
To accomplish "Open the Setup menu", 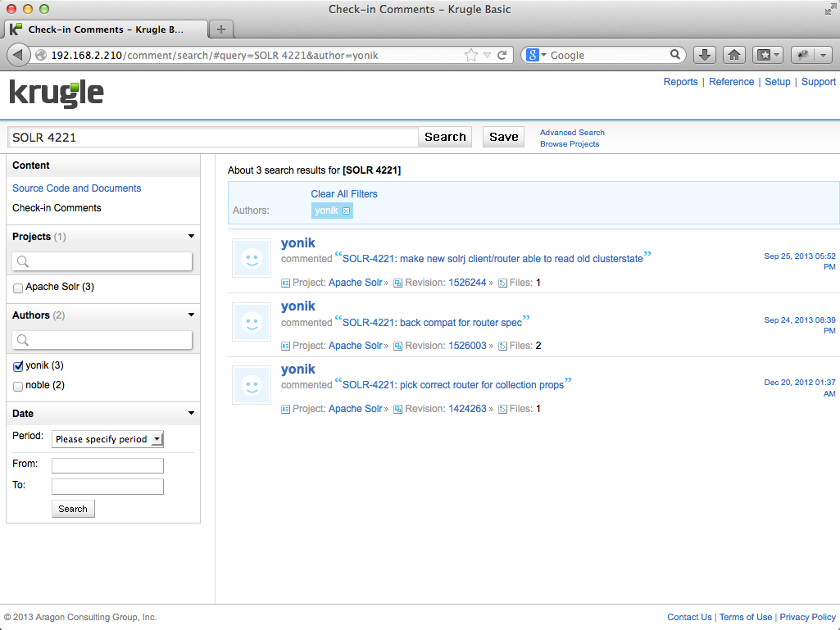I will pos(778,82).
